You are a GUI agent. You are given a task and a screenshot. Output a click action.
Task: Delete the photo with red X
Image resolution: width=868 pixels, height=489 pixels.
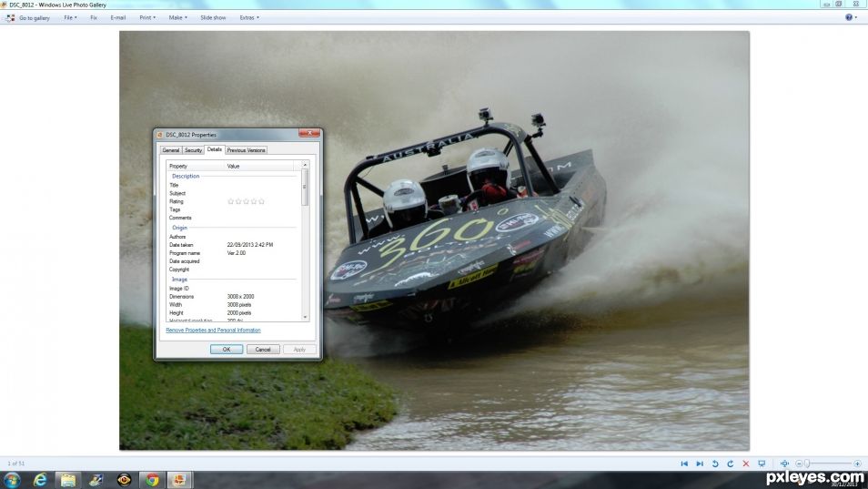pyautogui.click(x=746, y=464)
